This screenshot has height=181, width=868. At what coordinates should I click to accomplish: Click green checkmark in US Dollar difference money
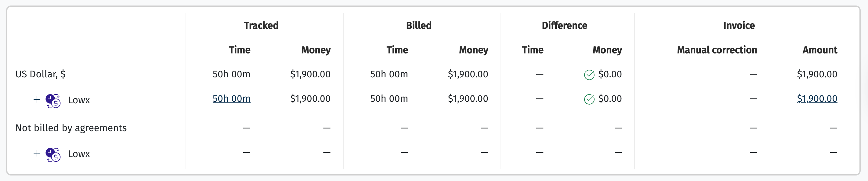tap(589, 75)
